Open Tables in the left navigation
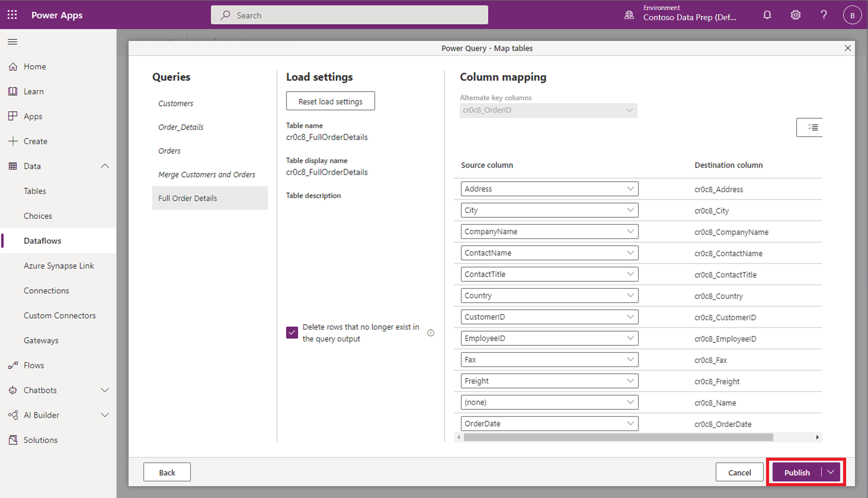The width and height of the screenshot is (868, 498). [x=35, y=191]
